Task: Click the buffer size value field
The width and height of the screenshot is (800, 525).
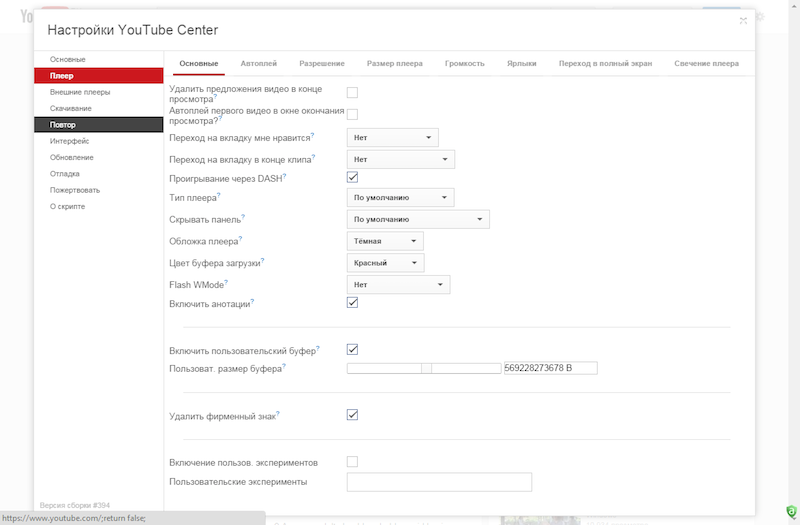Action: (551, 368)
